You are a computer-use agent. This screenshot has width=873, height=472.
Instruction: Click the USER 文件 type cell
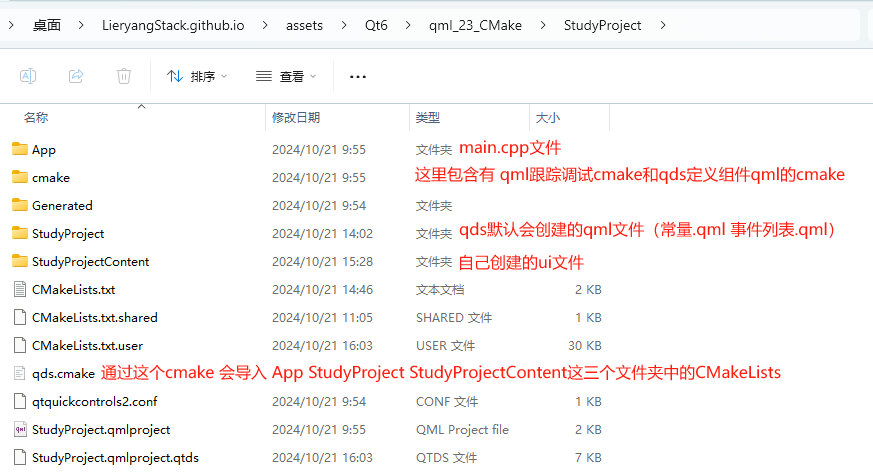pyautogui.click(x=445, y=346)
